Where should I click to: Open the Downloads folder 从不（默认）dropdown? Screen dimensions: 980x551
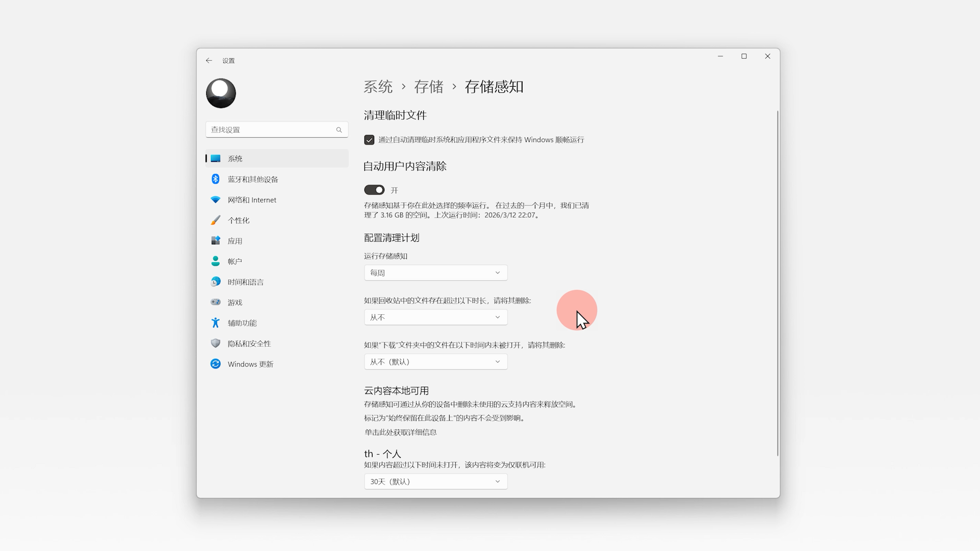[x=435, y=362]
